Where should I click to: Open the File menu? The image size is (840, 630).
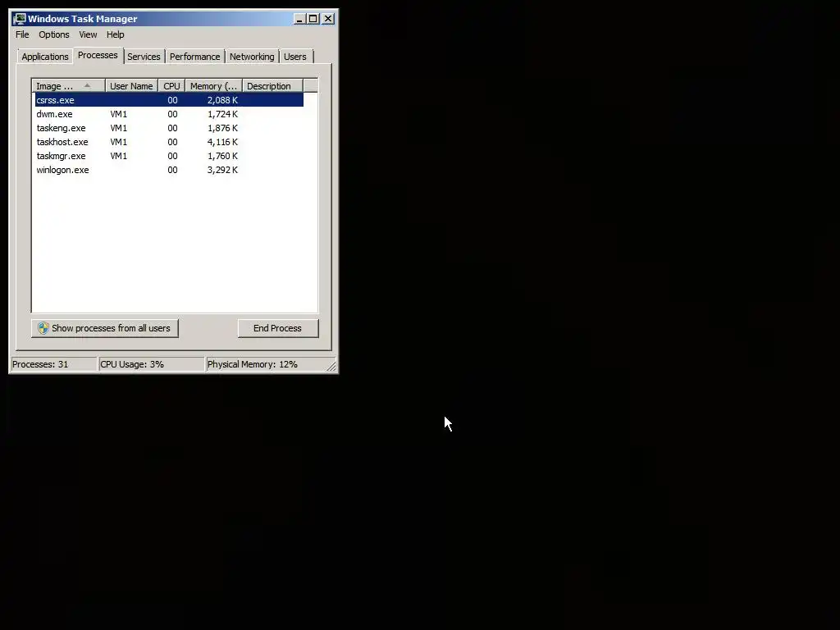(22, 34)
